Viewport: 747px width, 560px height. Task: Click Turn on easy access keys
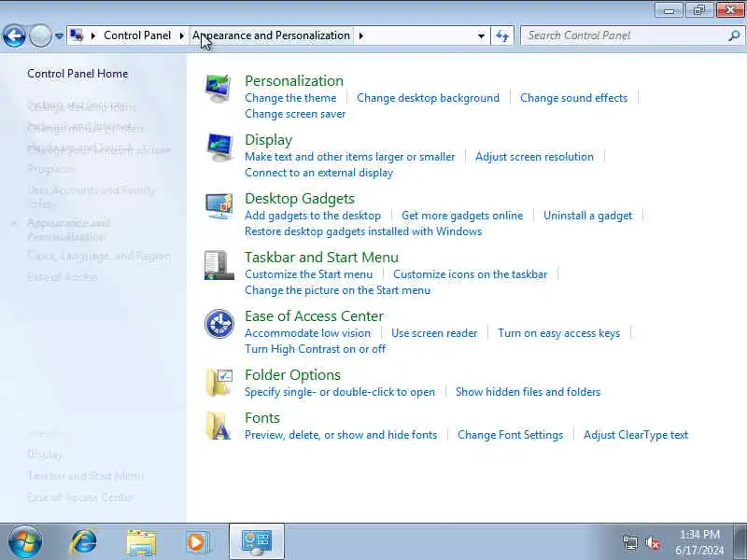pyautogui.click(x=558, y=333)
